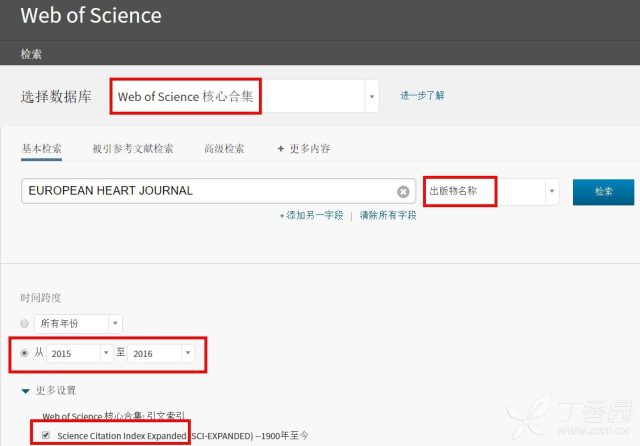Click 清除所有字段 to clear all fields

(x=388, y=215)
